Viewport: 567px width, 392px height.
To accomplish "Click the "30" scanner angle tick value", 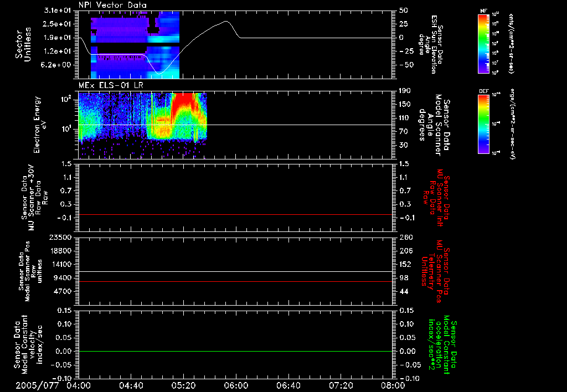I will pos(404,145).
